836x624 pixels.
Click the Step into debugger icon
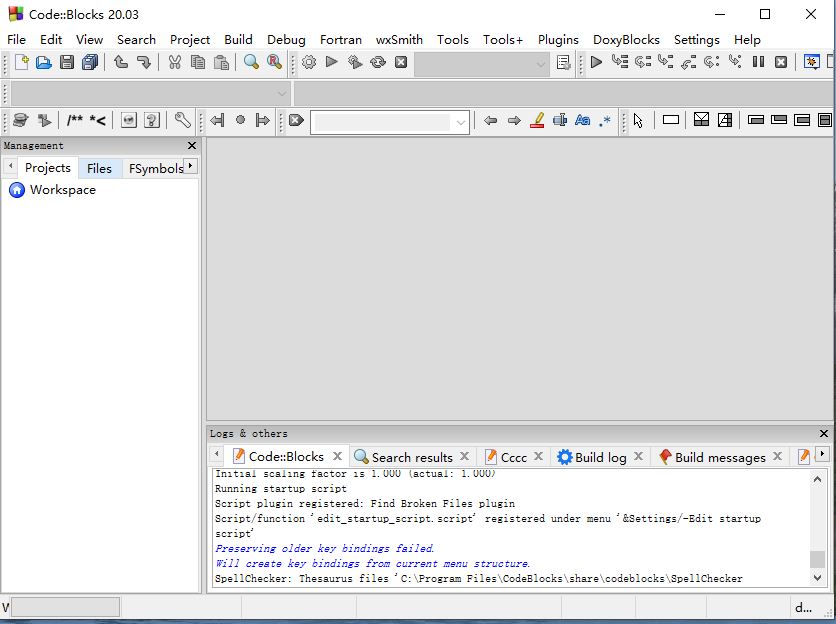(x=665, y=62)
